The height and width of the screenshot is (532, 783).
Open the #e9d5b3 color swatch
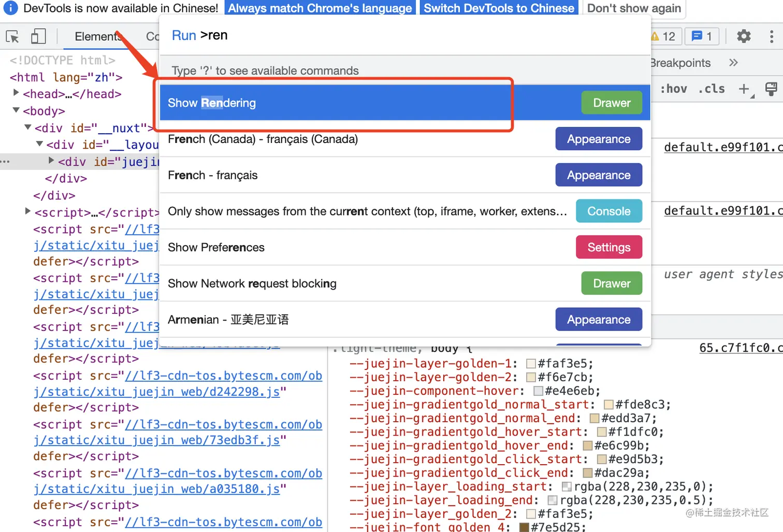tap(602, 459)
